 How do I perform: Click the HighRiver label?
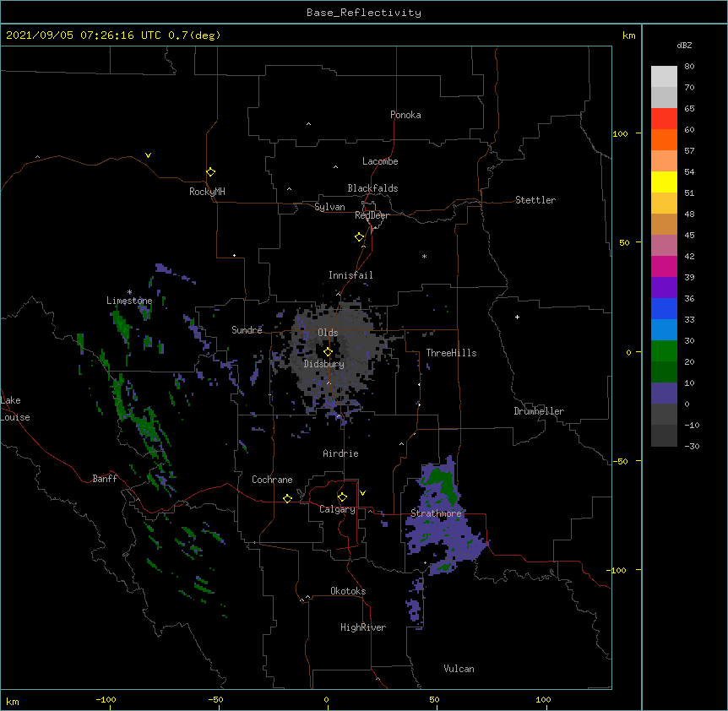(363, 627)
